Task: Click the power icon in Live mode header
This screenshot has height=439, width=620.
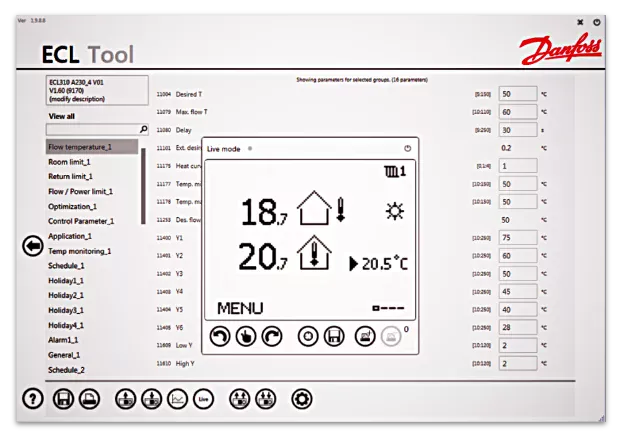Action: pyautogui.click(x=408, y=148)
